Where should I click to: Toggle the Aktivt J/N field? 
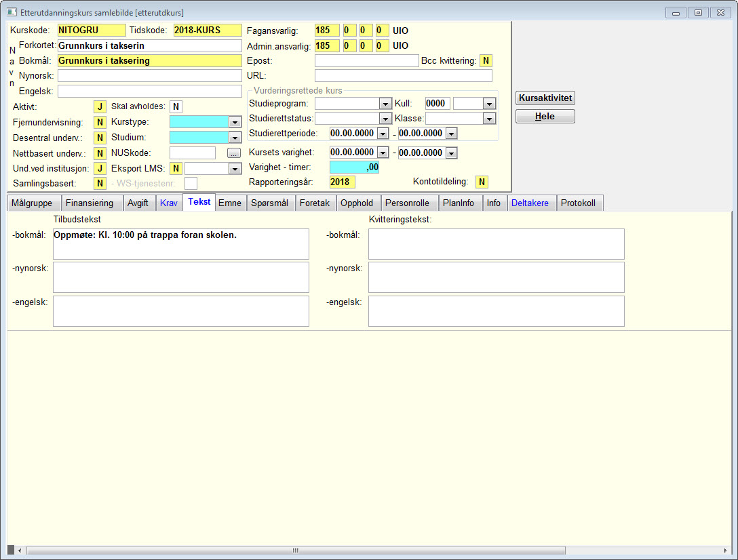click(x=100, y=107)
